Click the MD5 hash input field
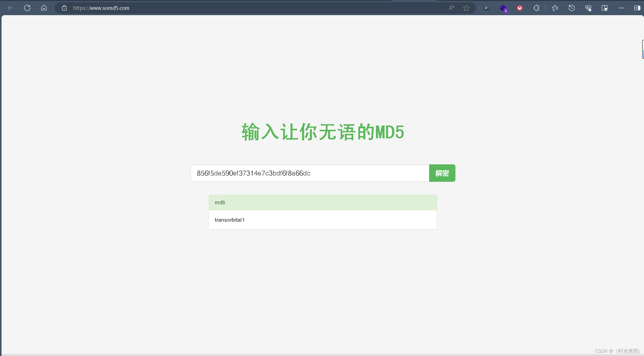The width and height of the screenshot is (644, 356). coord(310,173)
